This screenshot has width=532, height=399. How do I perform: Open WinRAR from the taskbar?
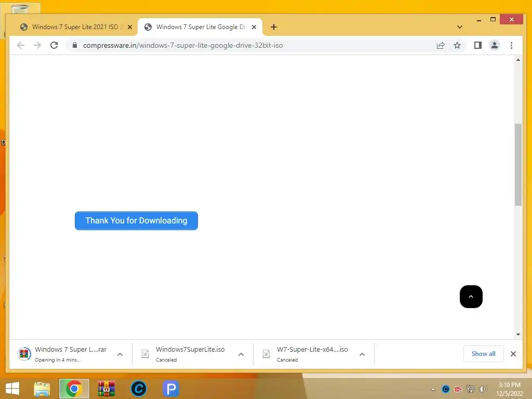pyautogui.click(x=107, y=389)
